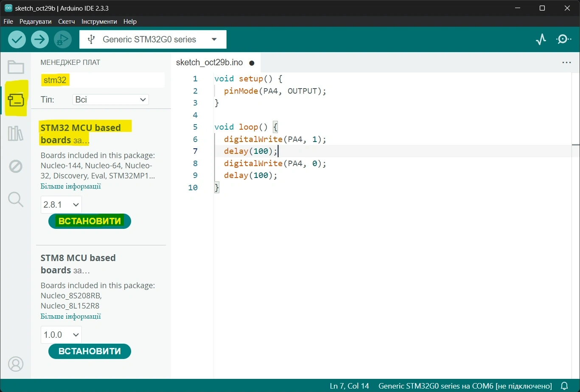Image resolution: width=580 pixels, height=392 pixels.
Task: Maximize the Arduino IDE window
Action: coord(542,8)
